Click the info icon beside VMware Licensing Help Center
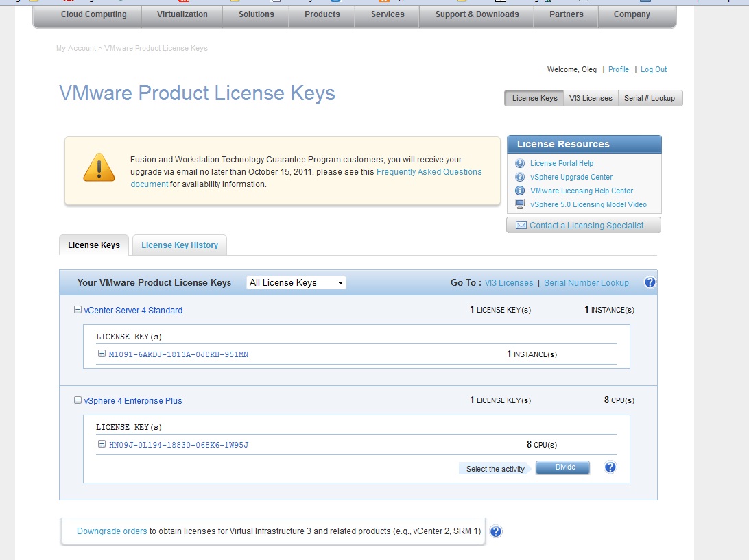749x560 pixels. click(520, 191)
